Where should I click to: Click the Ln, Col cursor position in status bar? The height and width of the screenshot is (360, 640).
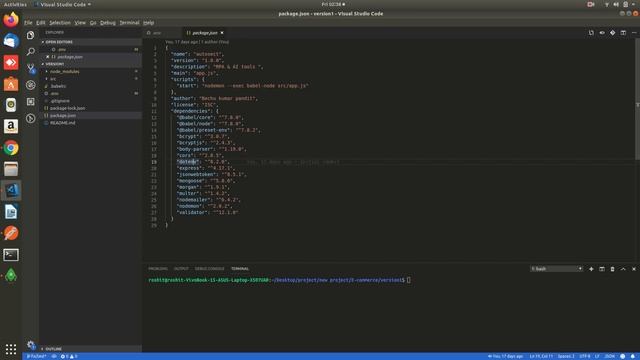(x=541, y=356)
